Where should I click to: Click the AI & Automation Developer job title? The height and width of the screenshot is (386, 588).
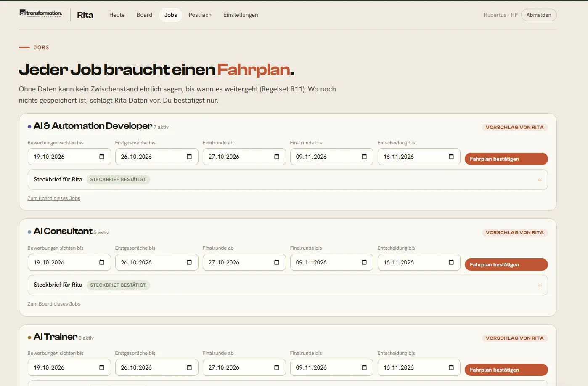(93, 126)
